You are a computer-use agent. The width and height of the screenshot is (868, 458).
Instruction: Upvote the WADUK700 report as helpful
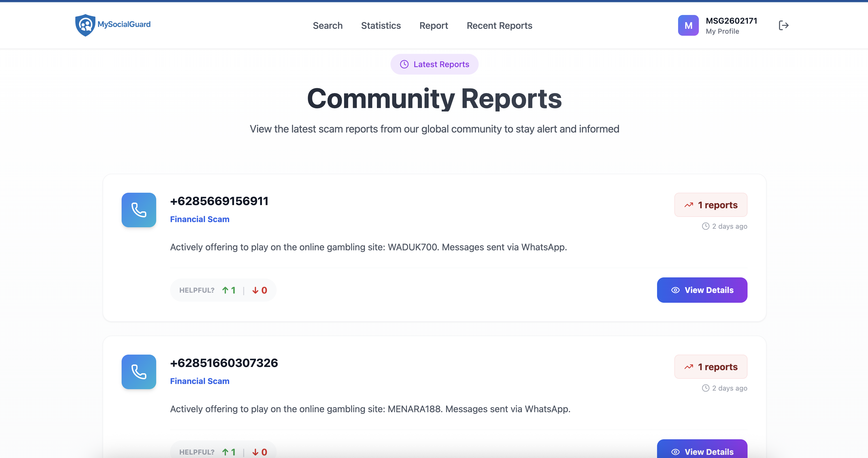(x=229, y=290)
